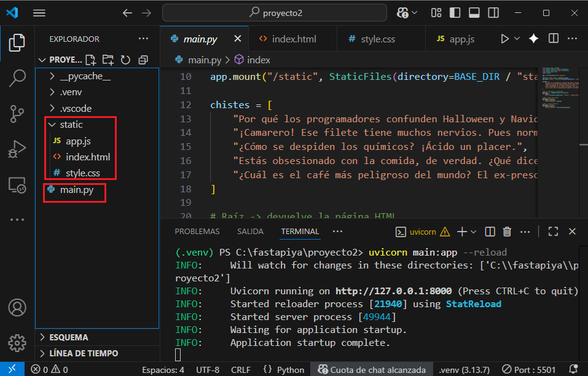Close the terminal panel

coord(572,232)
